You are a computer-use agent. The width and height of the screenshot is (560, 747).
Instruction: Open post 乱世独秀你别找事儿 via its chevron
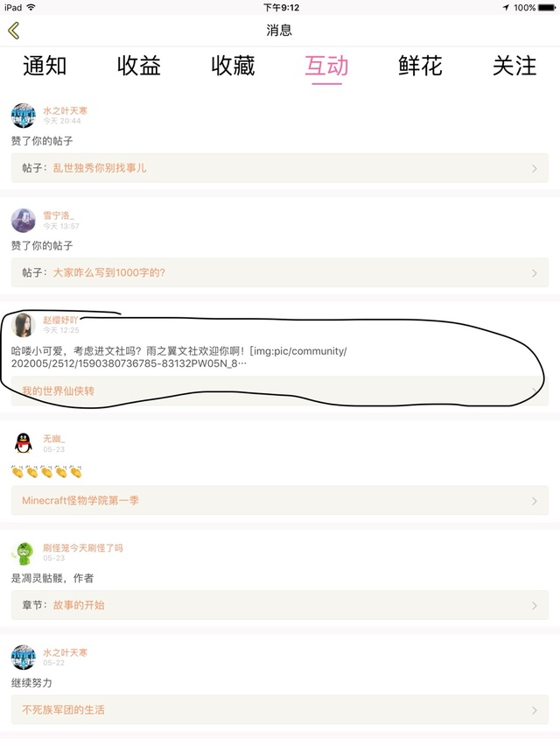tap(535, 168)
